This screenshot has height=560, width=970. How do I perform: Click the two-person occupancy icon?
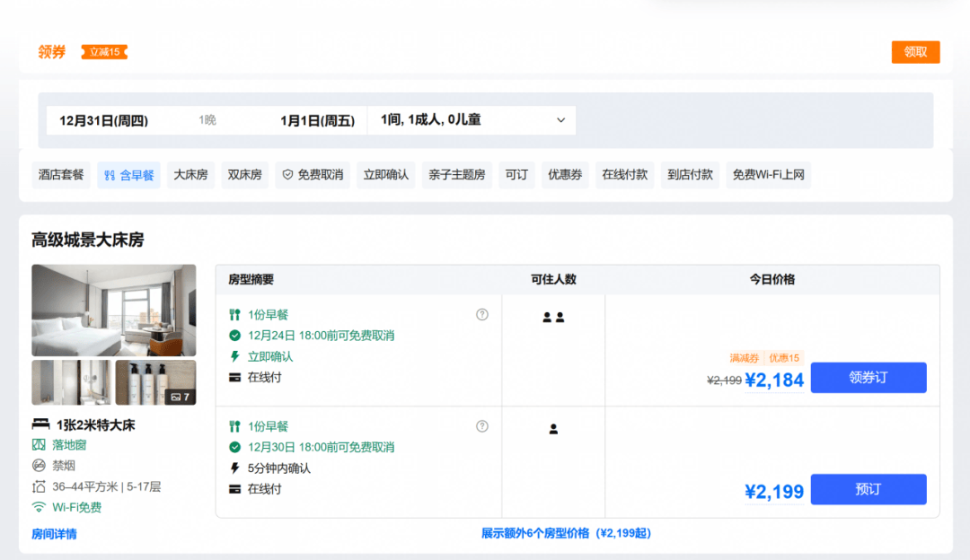click(x=553, y=317)
